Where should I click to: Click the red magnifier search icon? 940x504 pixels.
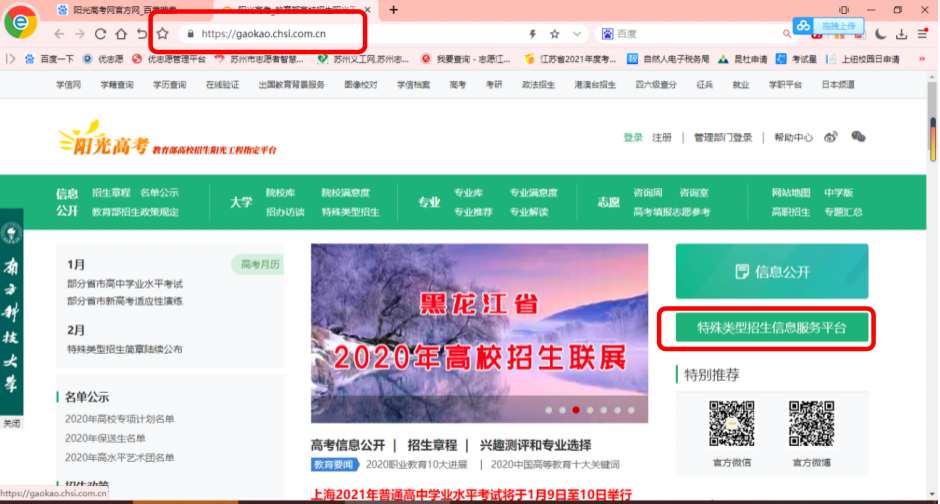(x=787, y=34)
